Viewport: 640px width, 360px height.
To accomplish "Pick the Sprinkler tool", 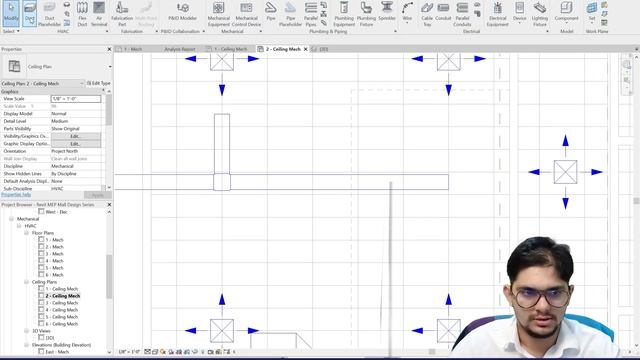I will click(387, 11).
